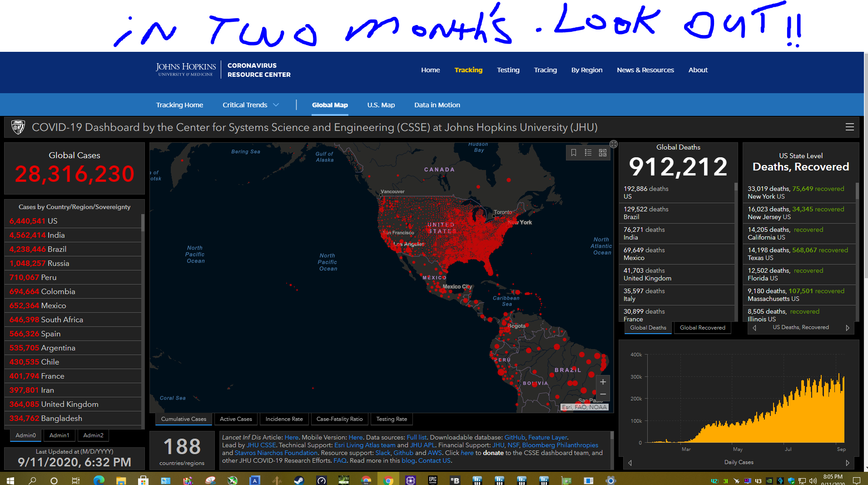This screenshot has height=485, width=868.
Task: Go to the next US state stats panel
Action: [x=848, y=328]
